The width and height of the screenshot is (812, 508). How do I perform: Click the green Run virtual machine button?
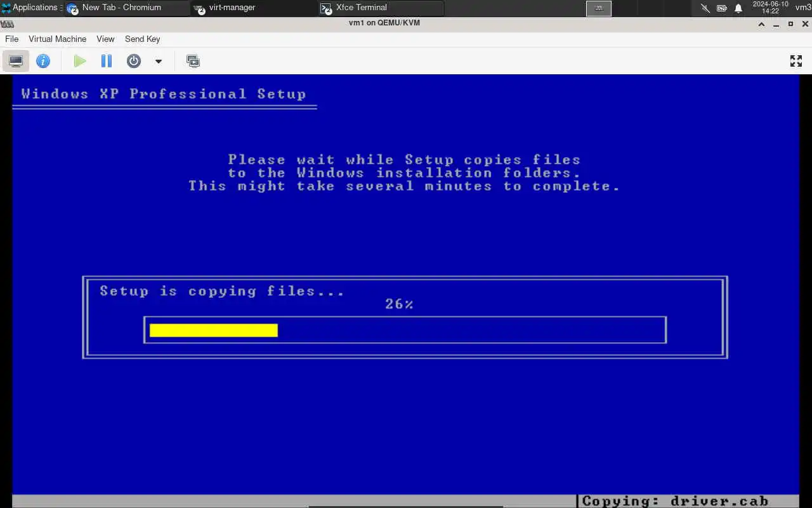pos(80,61)
